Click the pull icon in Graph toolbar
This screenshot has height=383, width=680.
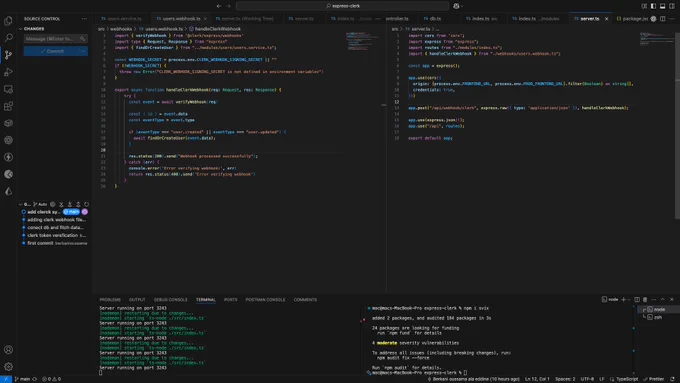point(70,204)
